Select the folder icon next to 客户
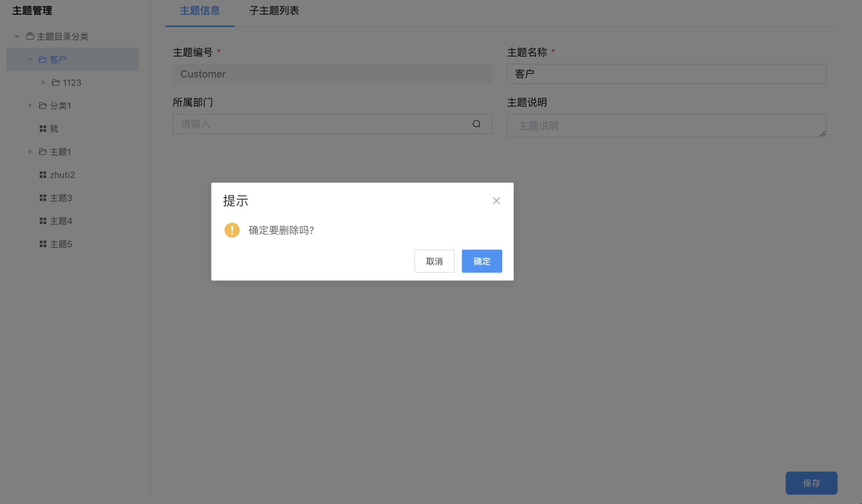Screen dimensions: 862x504 click(x=42, y=59)
